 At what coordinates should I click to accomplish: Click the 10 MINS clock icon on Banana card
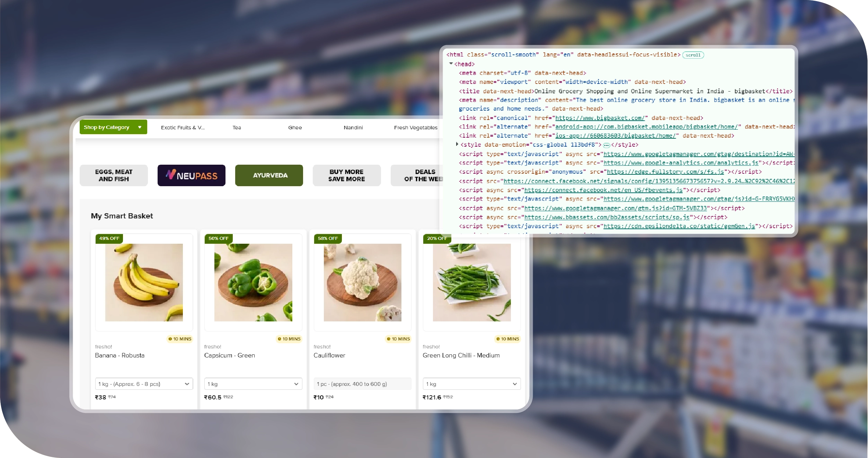coord(170,339)
